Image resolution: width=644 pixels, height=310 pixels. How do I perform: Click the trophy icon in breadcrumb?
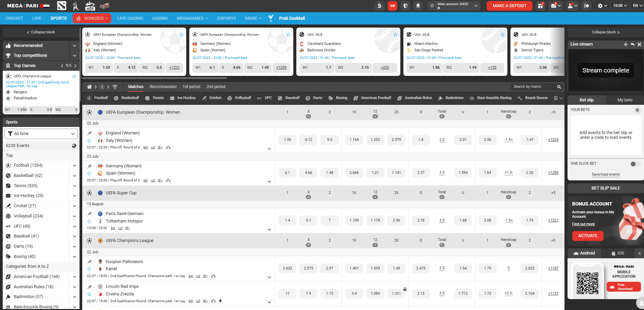pos(115,87)
